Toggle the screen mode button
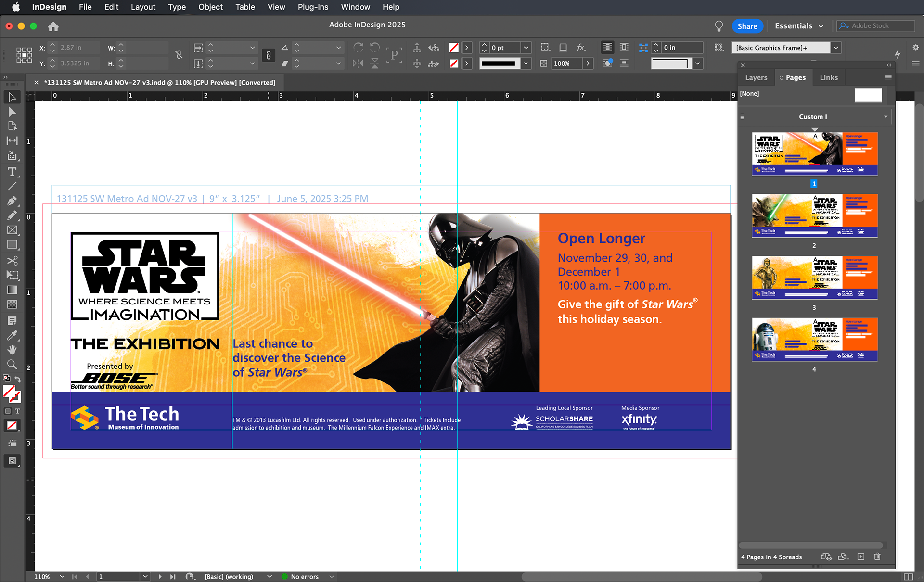Screen dimensions: 924x582 point(12,461)
